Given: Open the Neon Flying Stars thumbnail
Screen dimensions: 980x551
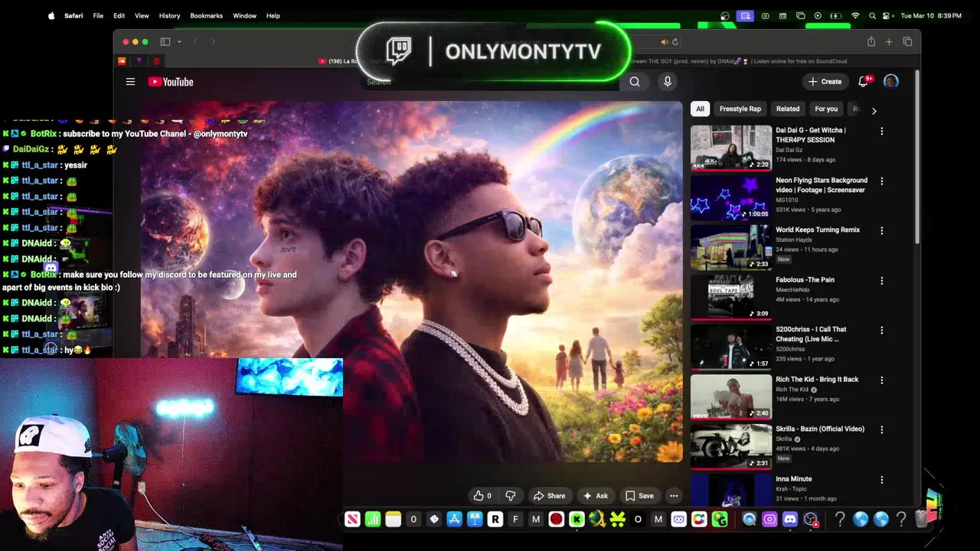Looking at the screenshot, I should 731,197.
